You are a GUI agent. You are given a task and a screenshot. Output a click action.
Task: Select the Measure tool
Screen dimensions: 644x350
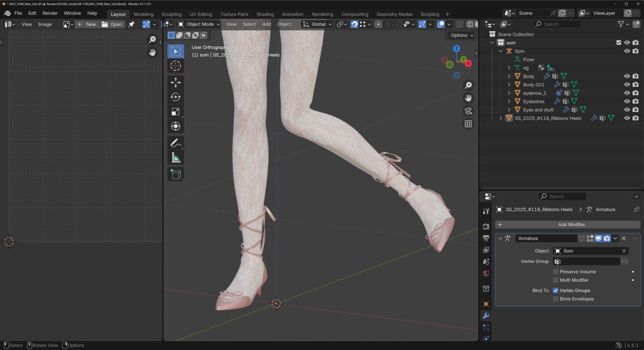pyautogui.click(x=176, y=158)
